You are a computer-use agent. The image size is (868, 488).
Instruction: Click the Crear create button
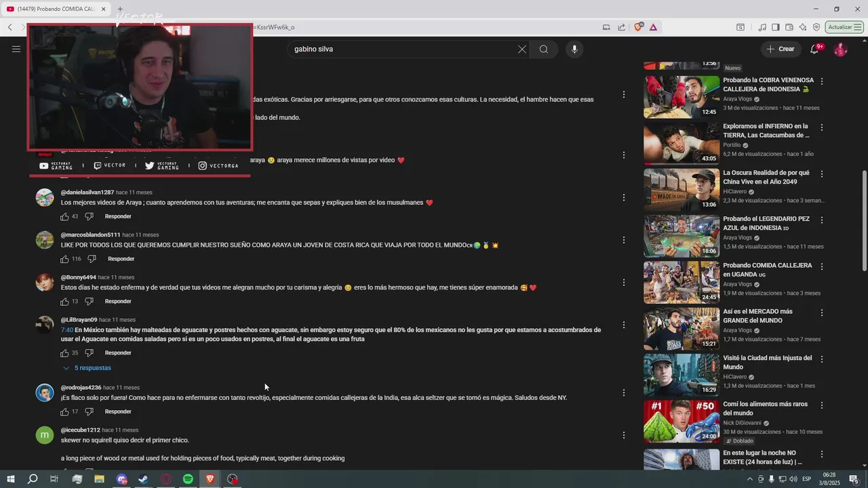click(x=780, y=49)
